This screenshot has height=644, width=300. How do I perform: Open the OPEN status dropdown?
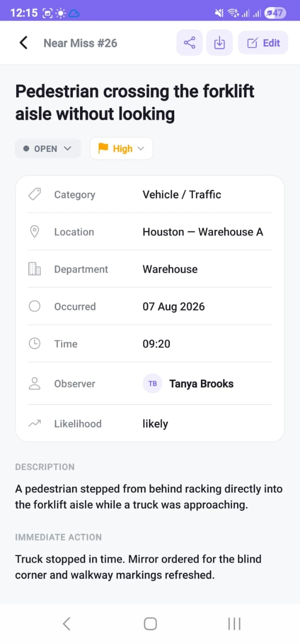pyautogui.click(x=48, y=148)
